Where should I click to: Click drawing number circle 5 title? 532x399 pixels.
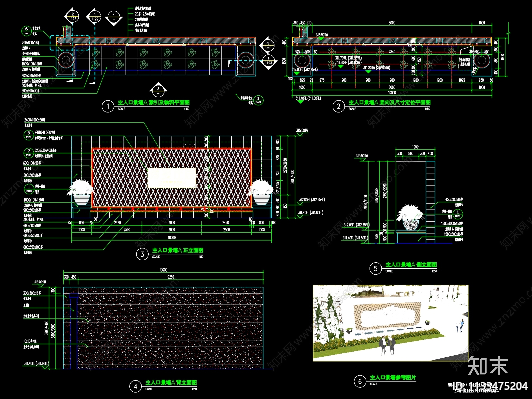click(x=376, y=269)
